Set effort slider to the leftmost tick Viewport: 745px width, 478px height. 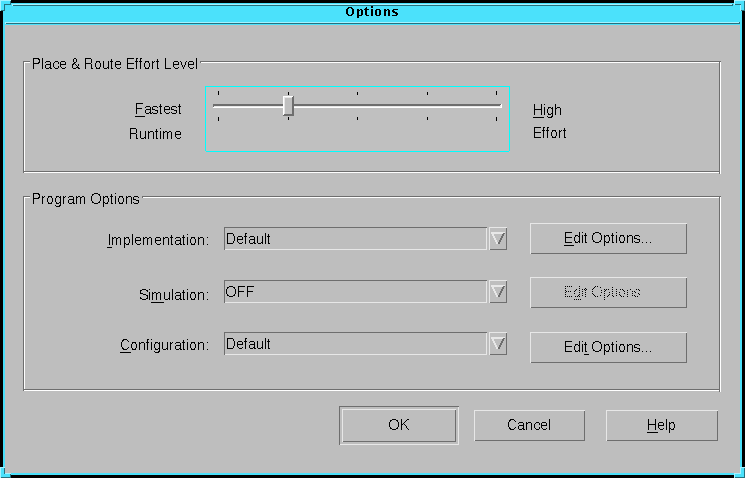(x=218, y=105)
